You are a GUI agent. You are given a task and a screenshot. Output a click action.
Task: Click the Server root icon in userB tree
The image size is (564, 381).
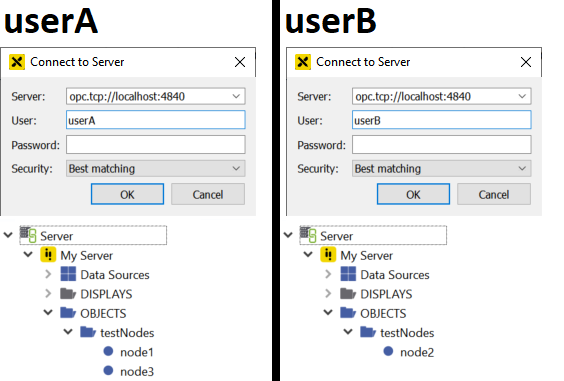tap(308, 235)
